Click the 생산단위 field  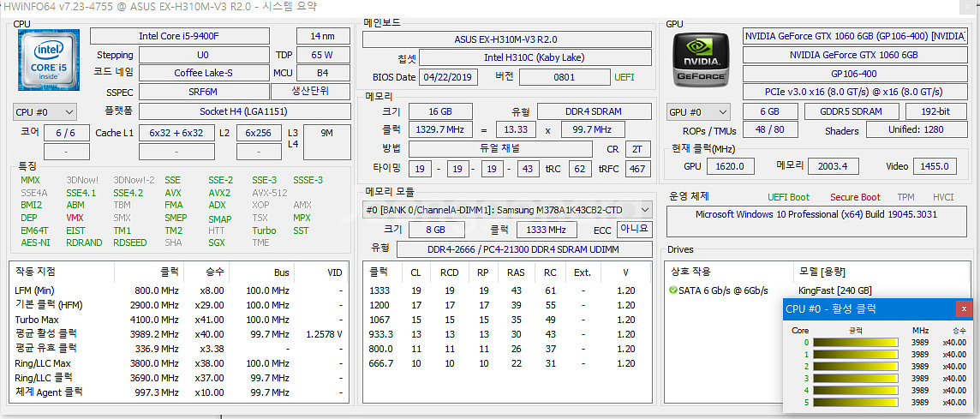click(x=311, y=92)
